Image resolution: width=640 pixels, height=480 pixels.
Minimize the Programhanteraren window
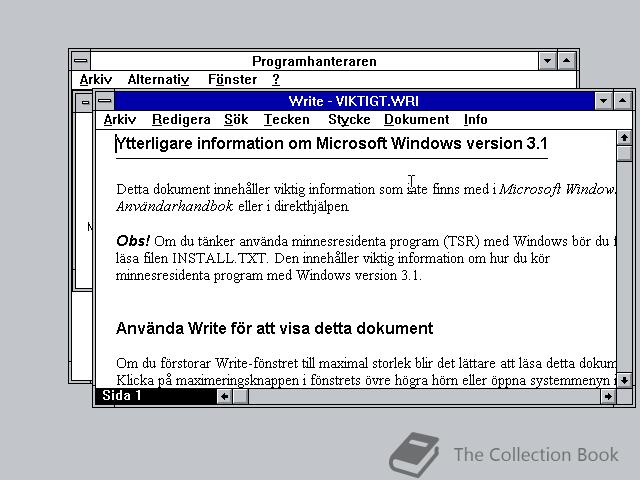547,61
